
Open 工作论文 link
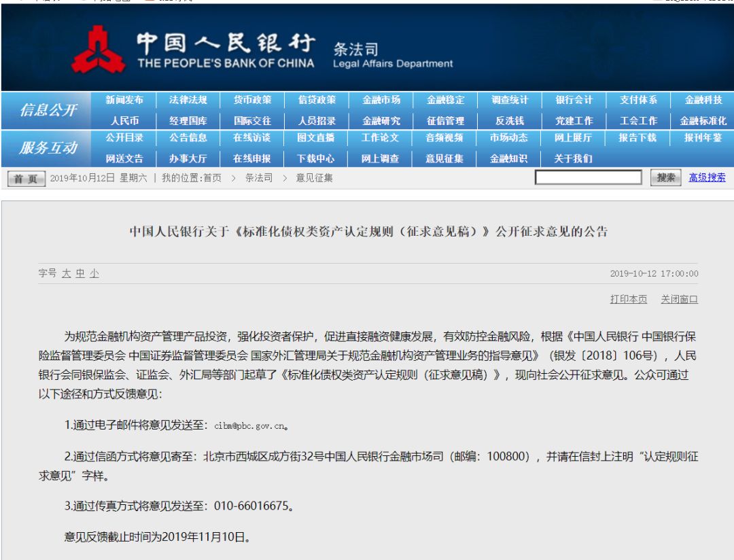[x=380, y=138]
